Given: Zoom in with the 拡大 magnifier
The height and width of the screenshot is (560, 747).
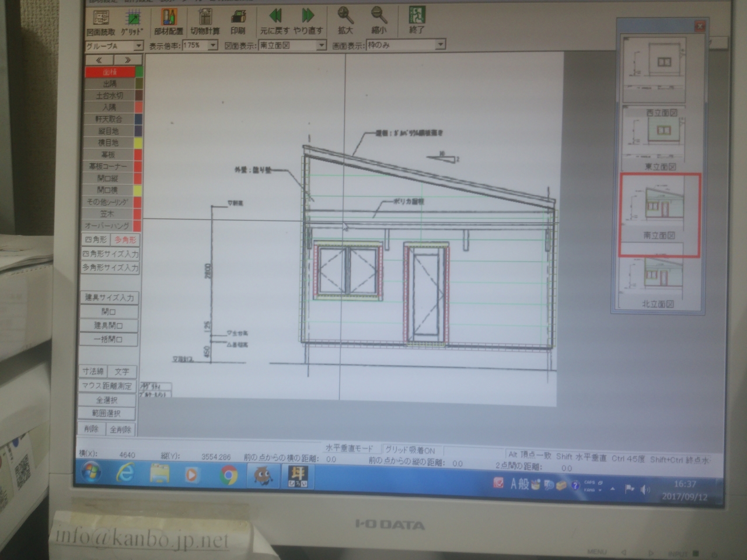Looking at the screenshot, I should [x=345, y=21].
